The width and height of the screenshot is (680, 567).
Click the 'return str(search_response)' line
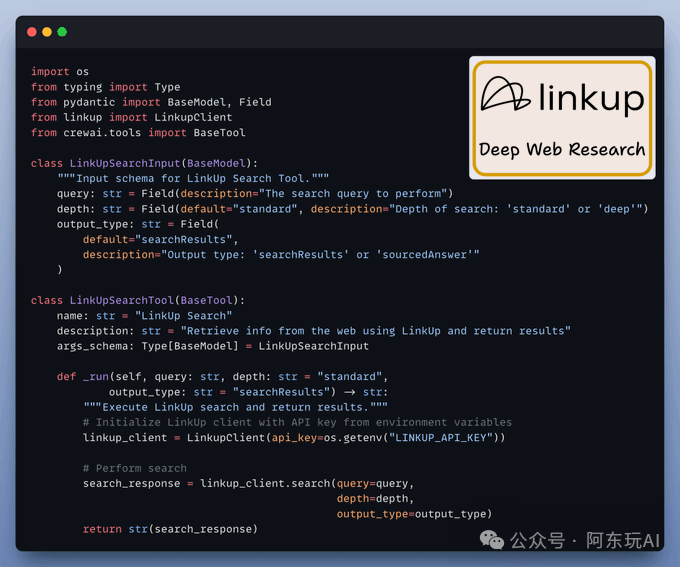[x=170, y=529]
